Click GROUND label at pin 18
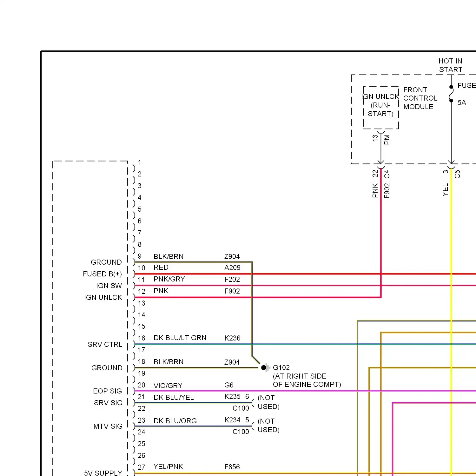 click(107, 368)
